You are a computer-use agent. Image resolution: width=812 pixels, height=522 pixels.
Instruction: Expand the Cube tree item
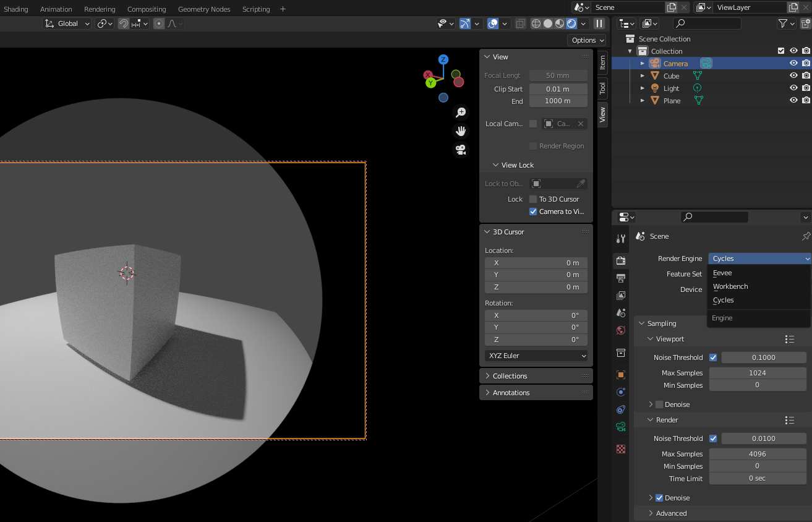click(x=643, y=75)
